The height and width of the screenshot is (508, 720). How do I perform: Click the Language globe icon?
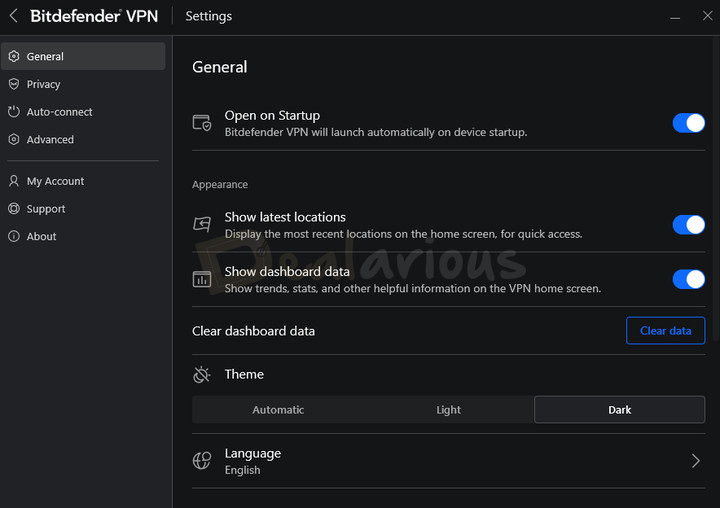(202, 461)
